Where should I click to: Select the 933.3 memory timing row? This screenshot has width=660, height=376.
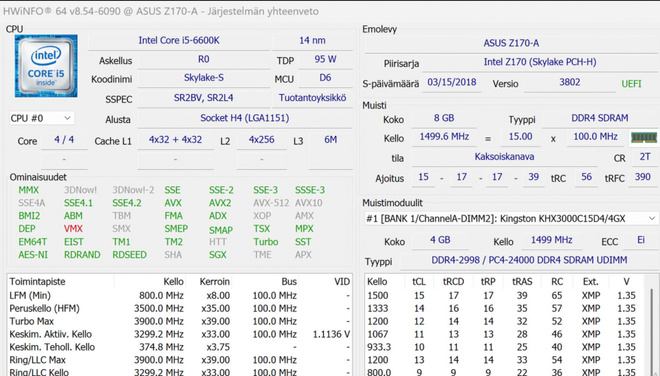[x=506, y=347]
